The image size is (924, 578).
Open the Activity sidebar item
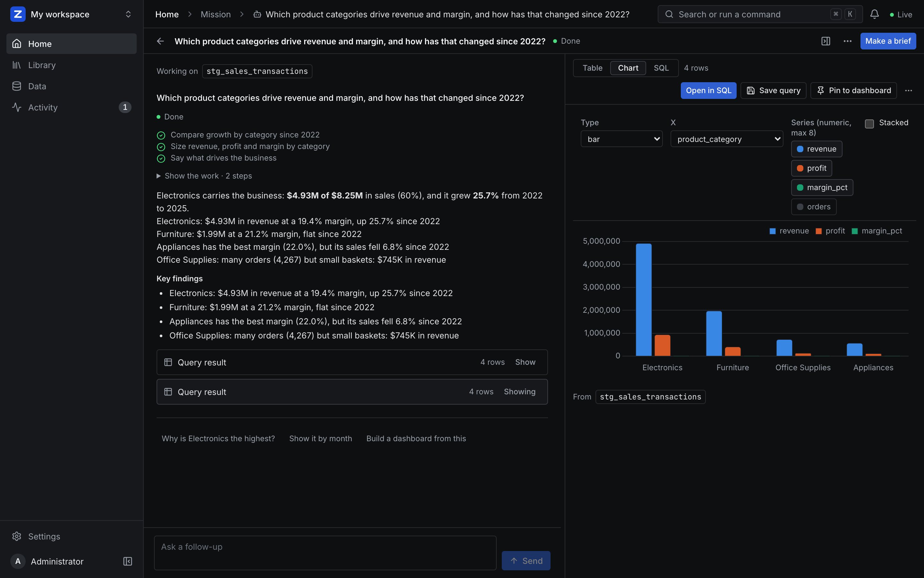tap(72, 108)
